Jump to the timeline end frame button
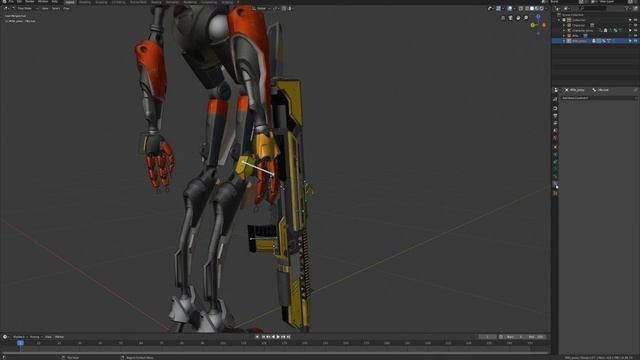 (288, 337)
